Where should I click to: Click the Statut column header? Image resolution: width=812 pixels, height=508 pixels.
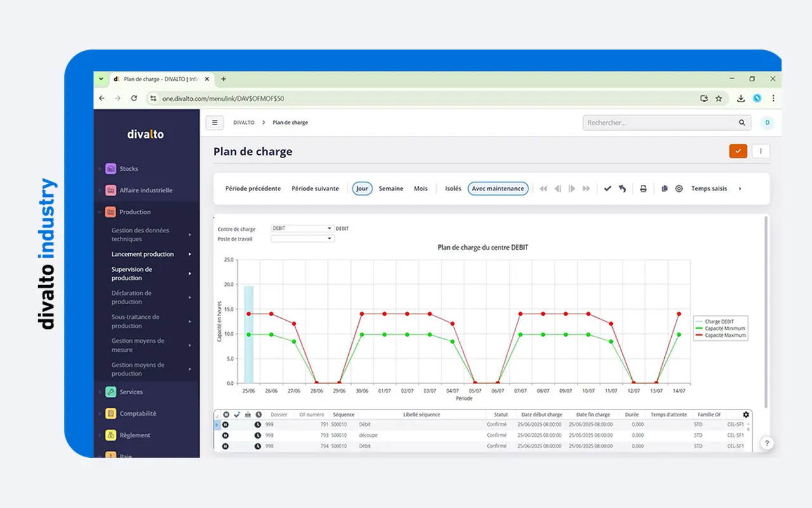(501, 415)
